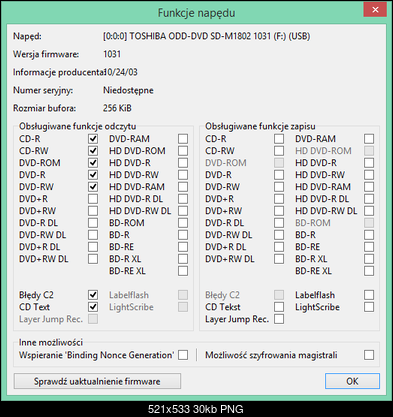Close the Funkcje napędu window

tap(375, 10)
